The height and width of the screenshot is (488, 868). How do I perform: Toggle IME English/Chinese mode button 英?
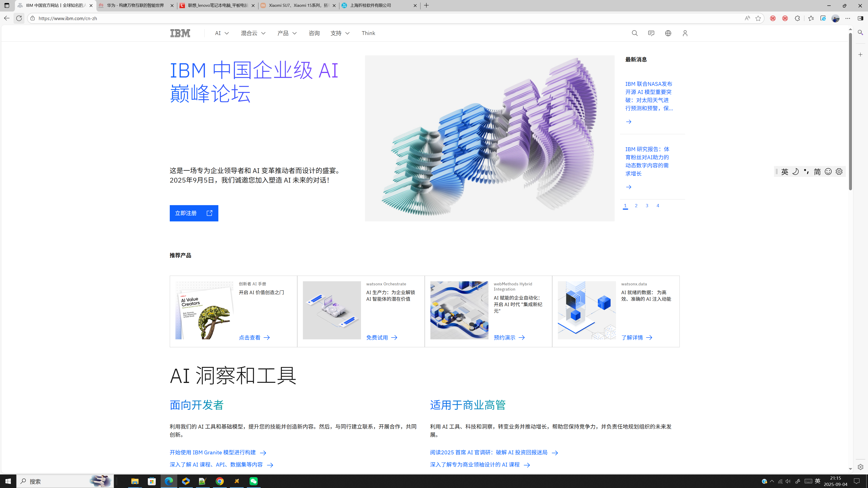784,171
